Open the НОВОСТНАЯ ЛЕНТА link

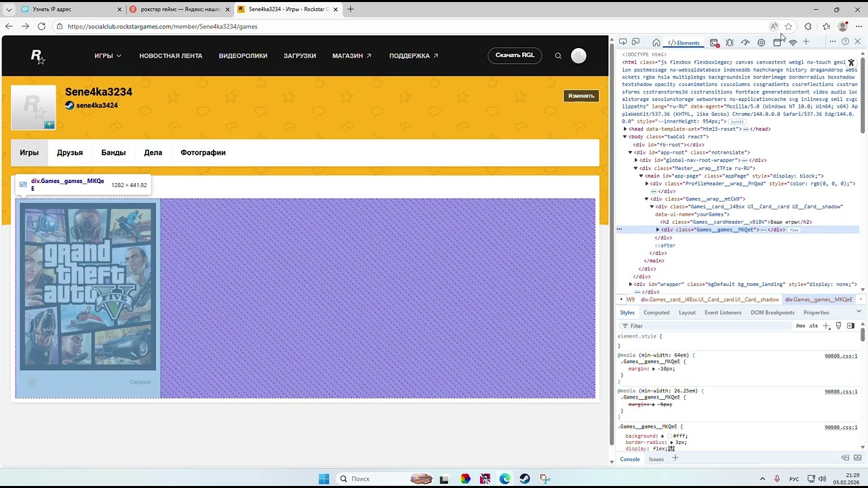(x=171, y=56)
